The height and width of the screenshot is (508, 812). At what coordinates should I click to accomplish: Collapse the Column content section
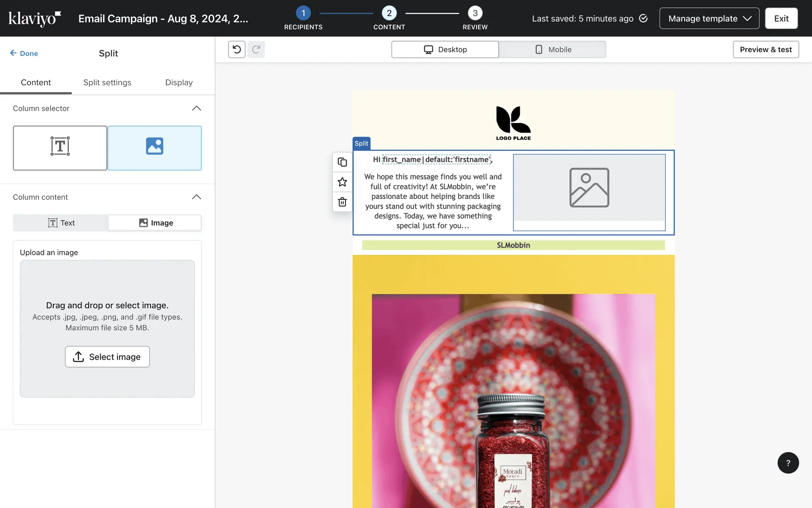tap(196, 197)
